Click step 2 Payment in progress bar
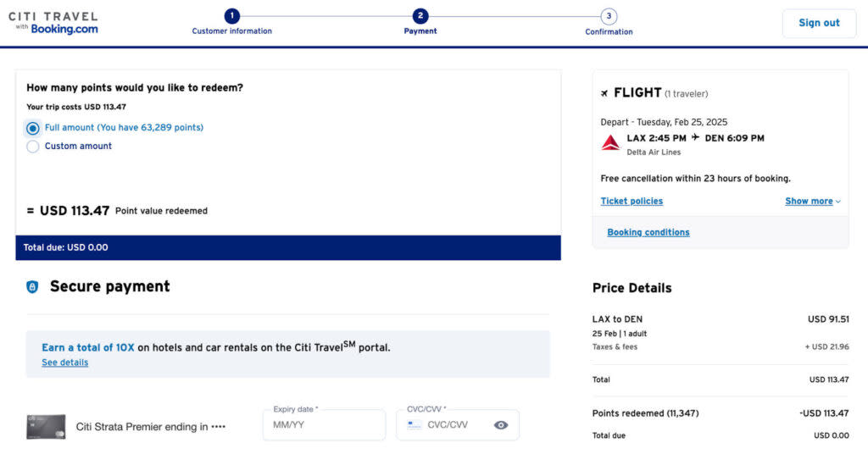The height and width of the screenshot is (465, 868). [x=420, y=16]
